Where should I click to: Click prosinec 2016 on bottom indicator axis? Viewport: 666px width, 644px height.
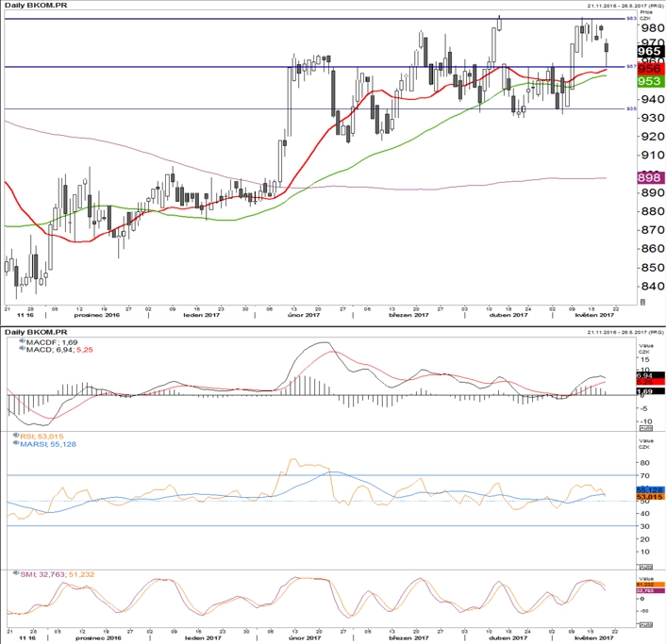pos(98,638)
